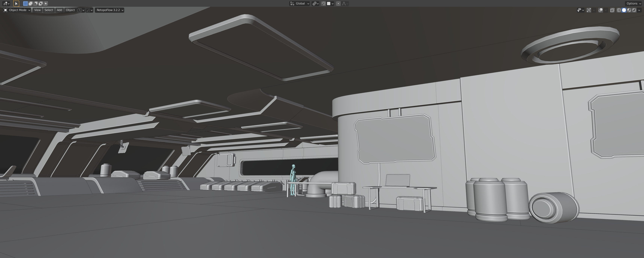The image size is (644, 258).
Task: Switch to Material Preview shading
Action: pyautogui.click(x=629, y=10)
